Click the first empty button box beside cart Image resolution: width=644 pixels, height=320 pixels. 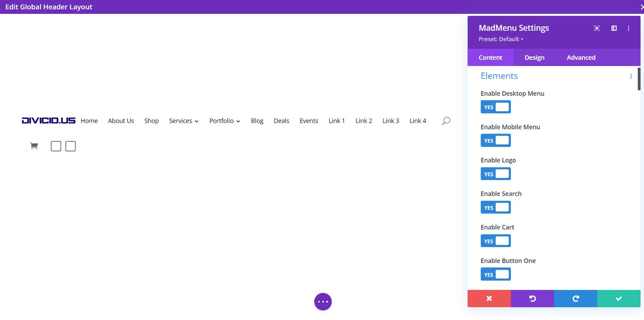[x=56, y=146]
